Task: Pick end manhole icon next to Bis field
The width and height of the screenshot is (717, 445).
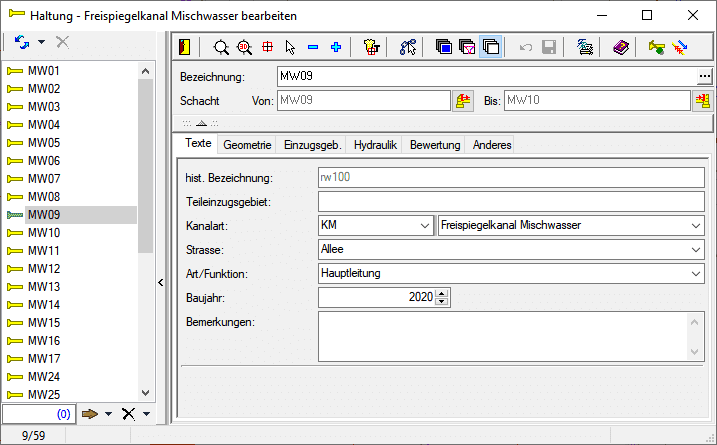Action: point(701,100)
